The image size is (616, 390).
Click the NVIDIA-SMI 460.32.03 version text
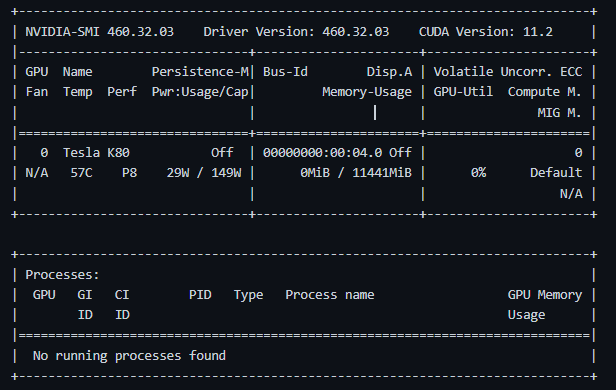click(x=99, y=32)
